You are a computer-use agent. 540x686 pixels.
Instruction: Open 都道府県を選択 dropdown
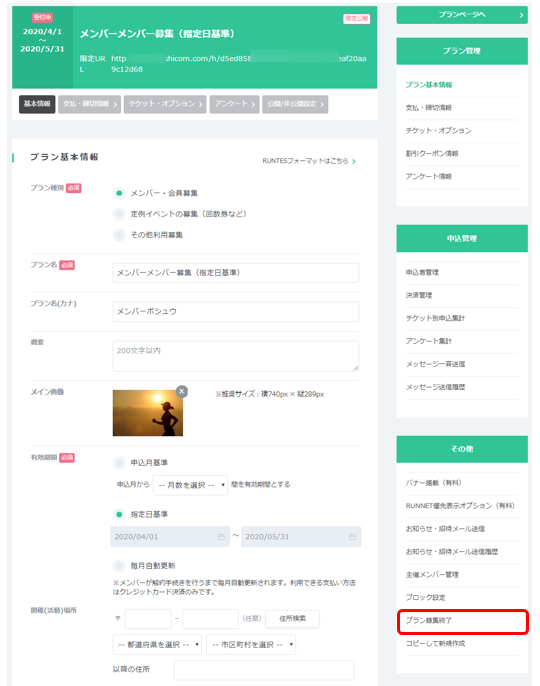coord(157,644)
